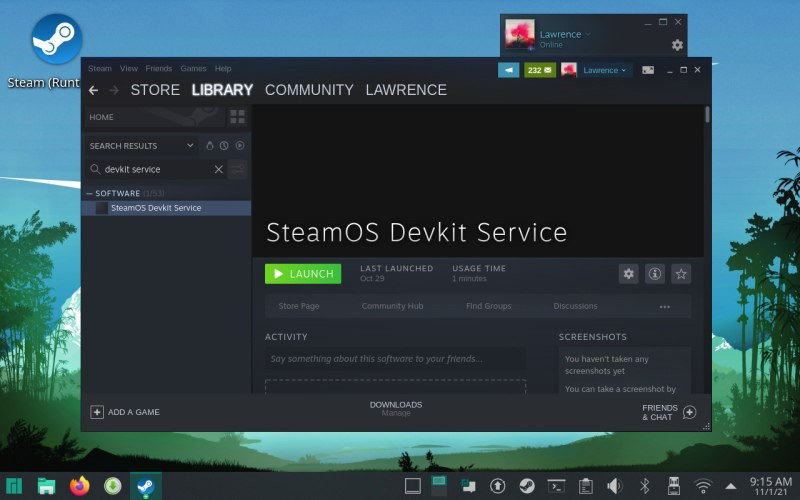Click the activity comment text field

click(395, 359)
